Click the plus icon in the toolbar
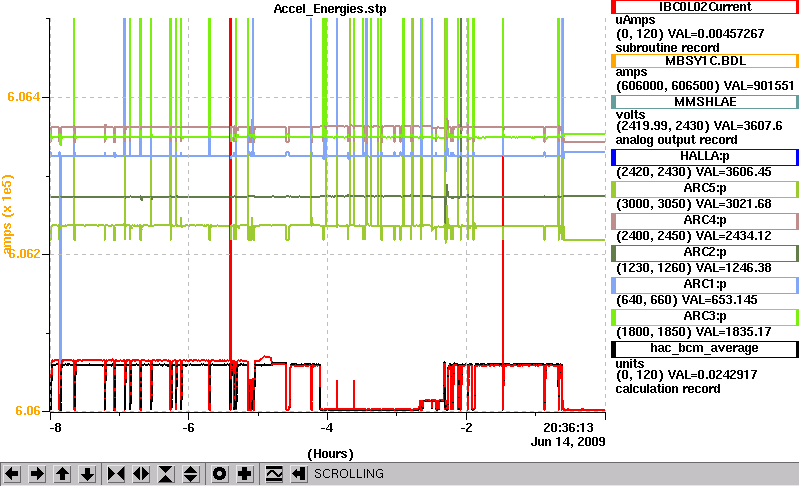Viewport: 799px width, 486px height. 245,474
